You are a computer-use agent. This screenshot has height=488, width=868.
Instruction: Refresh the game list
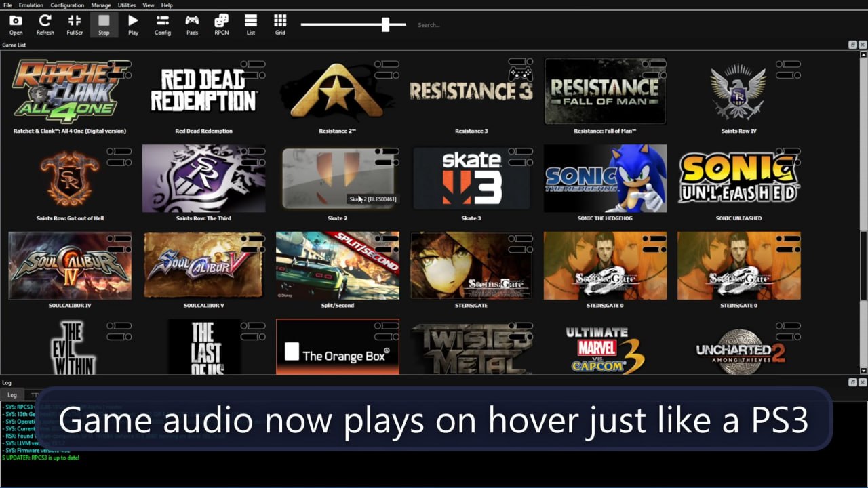click(x=45, y=24)
